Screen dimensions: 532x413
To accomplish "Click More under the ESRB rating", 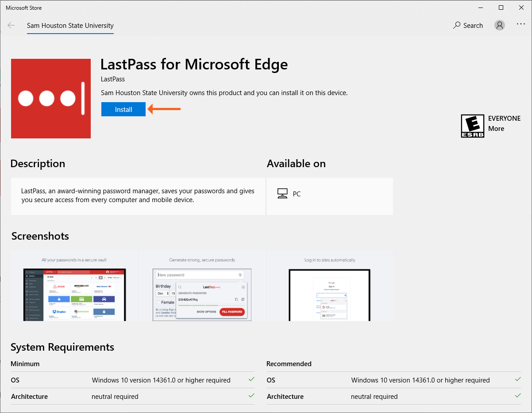I will [x=496, y=128].
